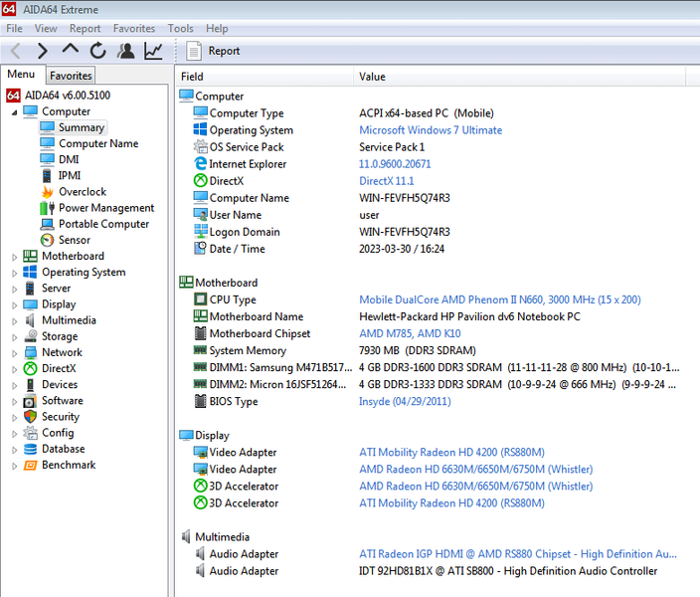This screenshot has height=597, width=700.
Task: Expand the Benchmark tree node
Action: click(x=14, y=466)
